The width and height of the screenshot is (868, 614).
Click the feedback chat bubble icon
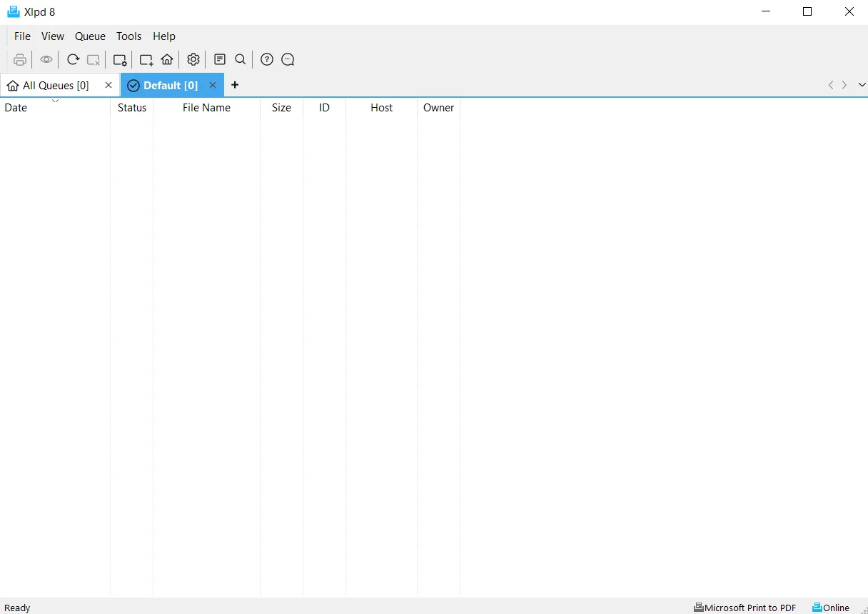(x=288, y=59)
